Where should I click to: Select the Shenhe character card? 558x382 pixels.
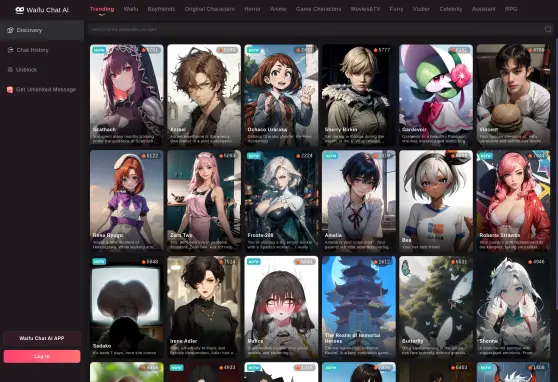[513, 307]
